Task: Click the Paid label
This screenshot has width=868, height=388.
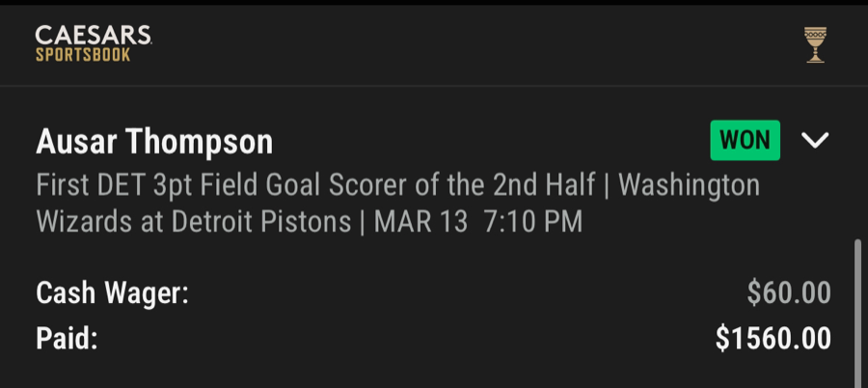Action: (x=68, y=339)
